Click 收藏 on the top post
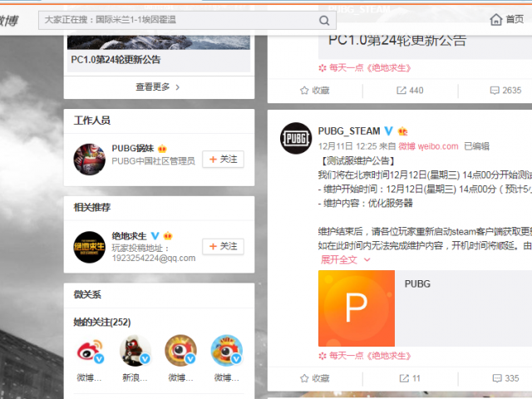532x399 pixels. [314, 91]
